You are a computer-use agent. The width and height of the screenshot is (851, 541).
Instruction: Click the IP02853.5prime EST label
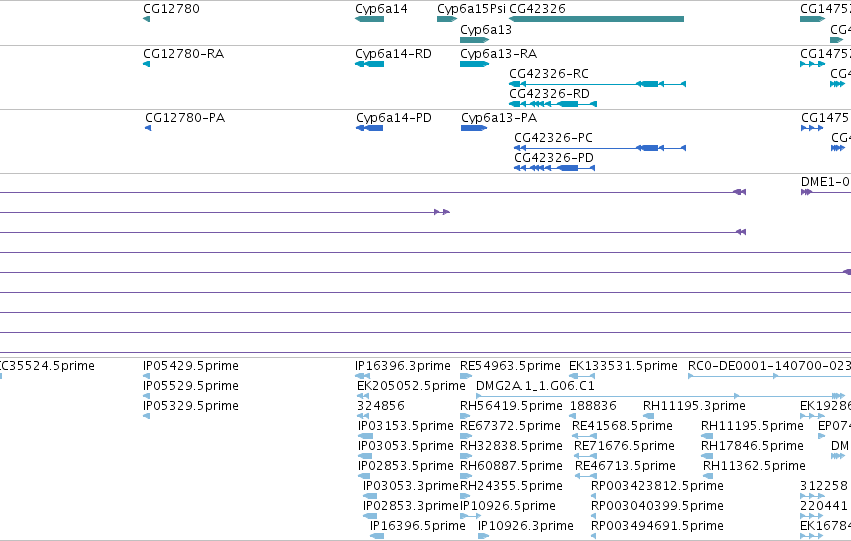pyautogui.click(x=405, y=467)
